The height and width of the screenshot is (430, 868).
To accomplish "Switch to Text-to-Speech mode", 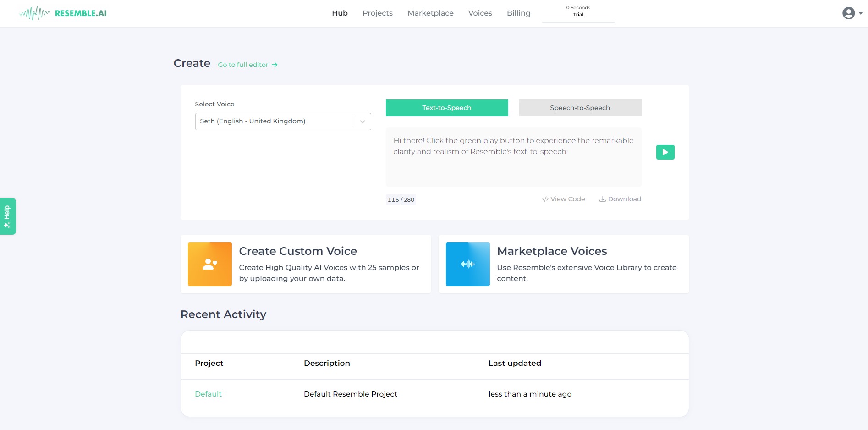I will (447, 108).
